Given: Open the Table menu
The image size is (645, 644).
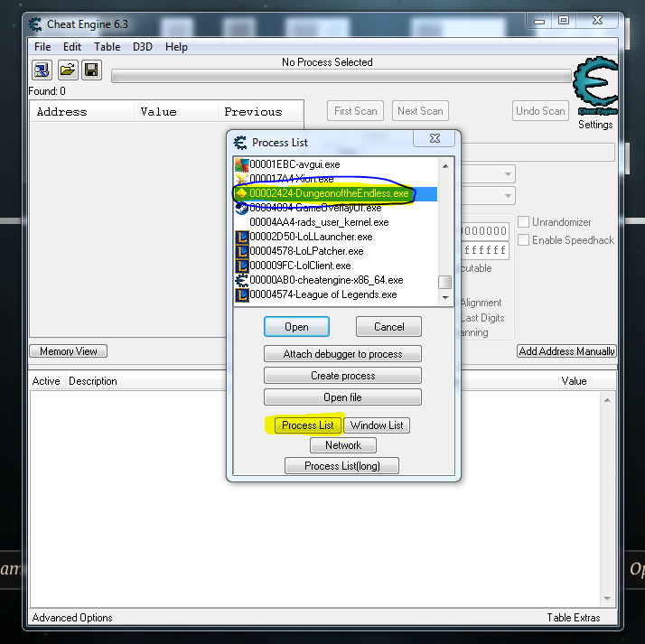Looking at the screenshot, I should [x=107, y=47].
